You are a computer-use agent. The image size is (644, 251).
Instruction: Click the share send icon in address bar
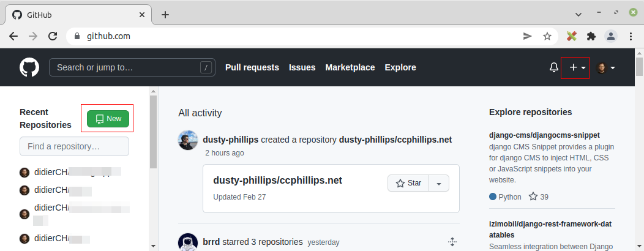pyautogui.click(x=527, y=36)
